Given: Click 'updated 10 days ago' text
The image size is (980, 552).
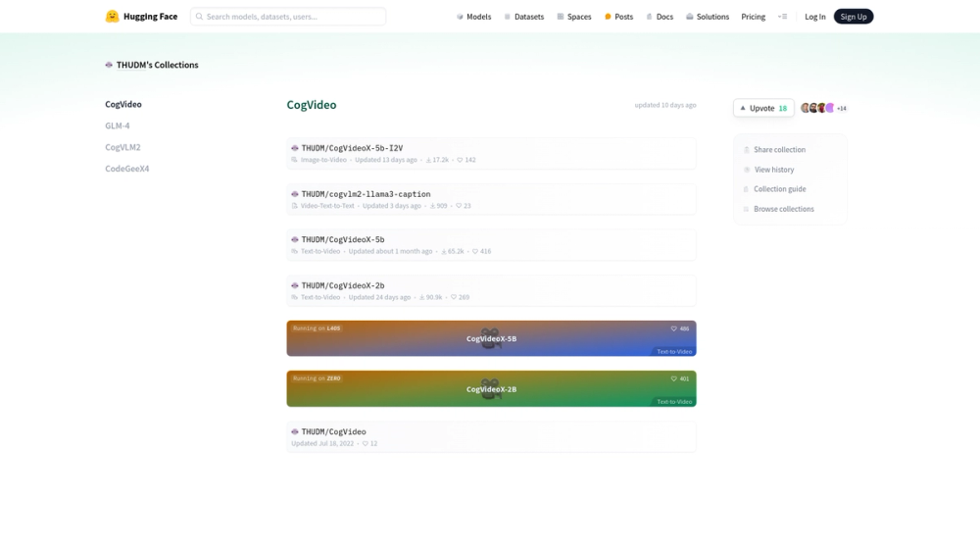Looking at the screenshot, I should click(665, 105).
